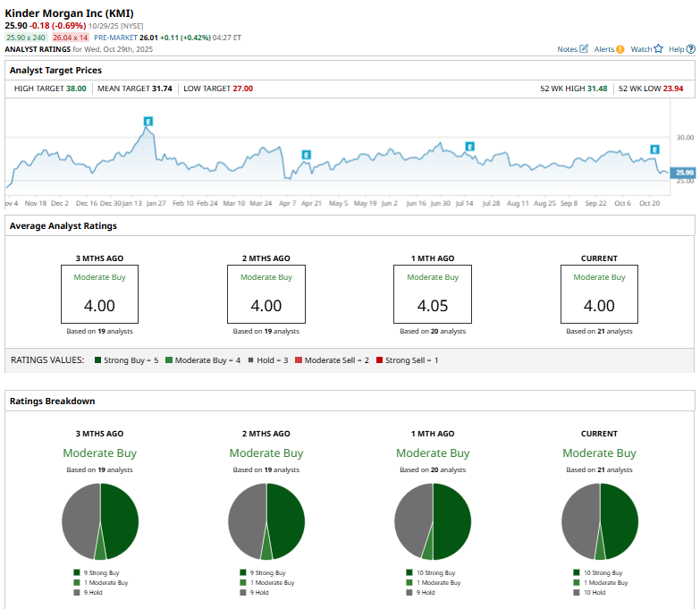Click the Jan 27 date label on chart axis
Viewport: 700px width, 609px height.
tap(156, 203)
